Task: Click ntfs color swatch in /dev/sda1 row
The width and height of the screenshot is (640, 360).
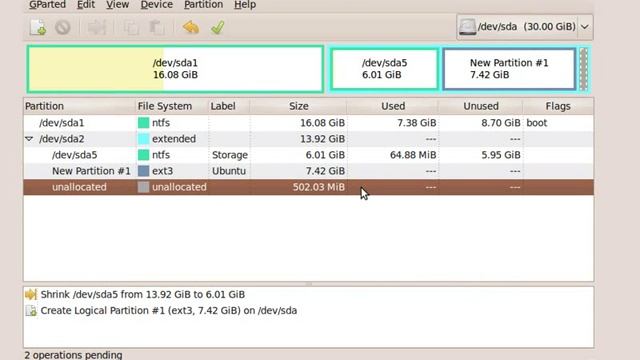Action: [143, 123]
